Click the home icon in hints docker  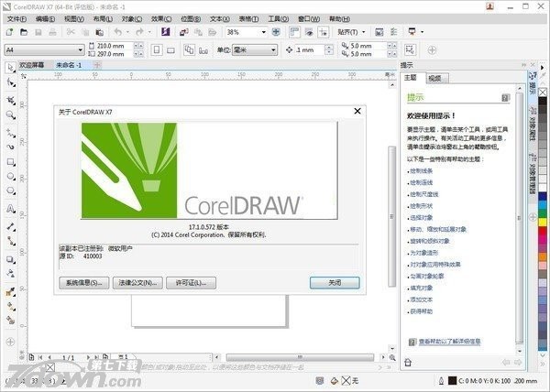point(408,362)
